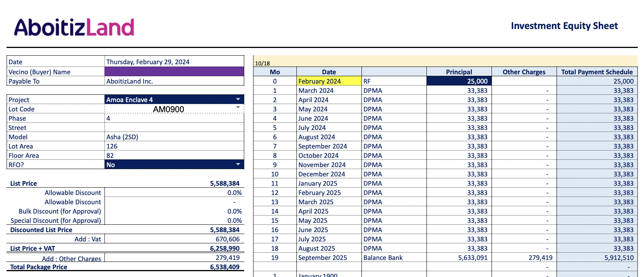
Task: Expand the Lot Code dropdown arrow
Action: [238, 108]
